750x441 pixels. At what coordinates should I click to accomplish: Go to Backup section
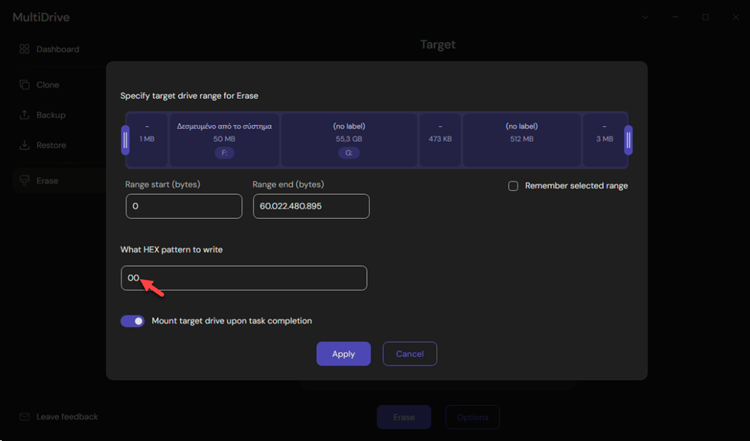pyautogui.click(x=50, y=115)
